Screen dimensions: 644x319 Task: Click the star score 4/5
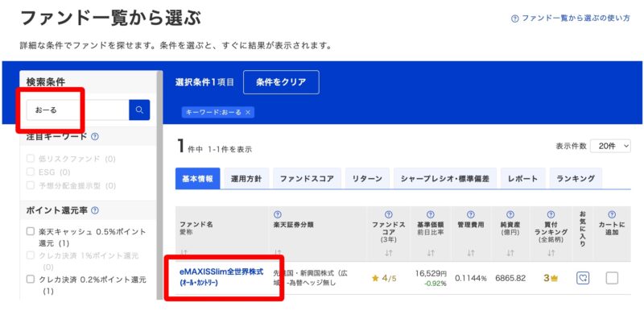point(384,278)
